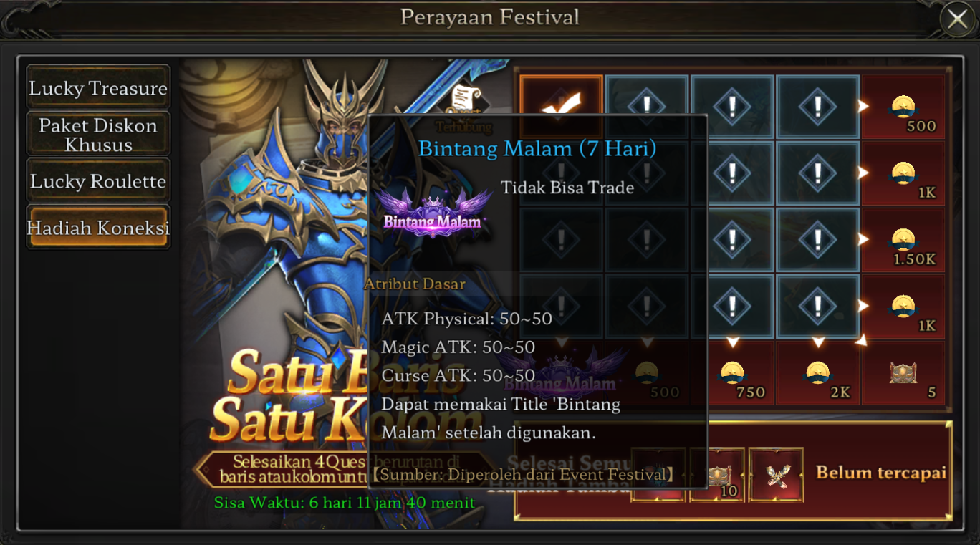Tap the Bintang Malam title badge in tooltip

433,212
